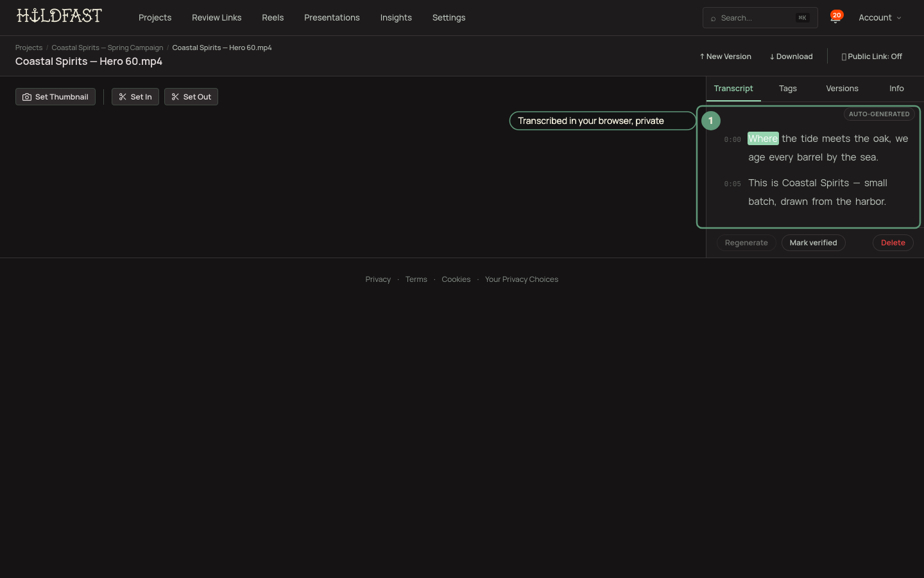This screenshot has height=578, width=924.
Task: Expand the Account dropdown
Action: pos(880,17)
